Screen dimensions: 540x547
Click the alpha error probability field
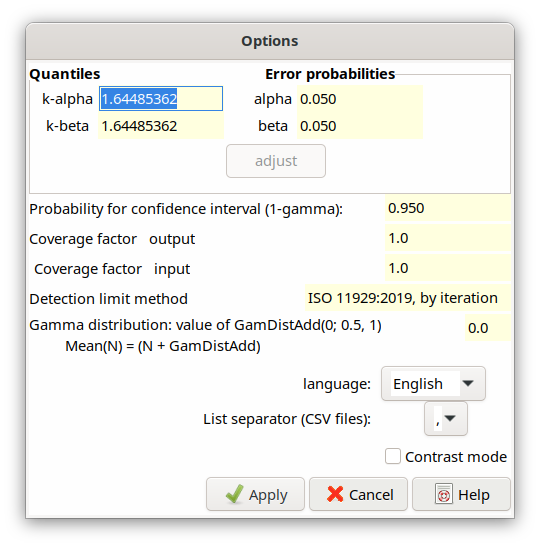[360, 99]
